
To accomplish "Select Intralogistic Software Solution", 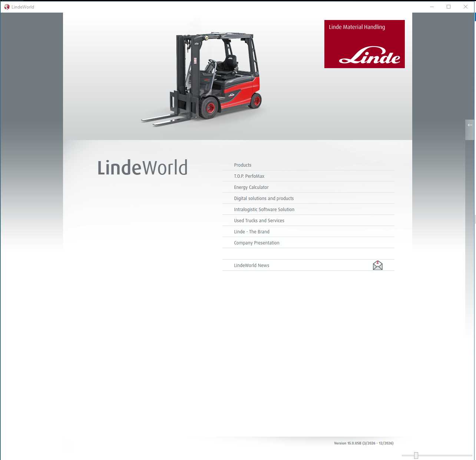I will 308,210.
